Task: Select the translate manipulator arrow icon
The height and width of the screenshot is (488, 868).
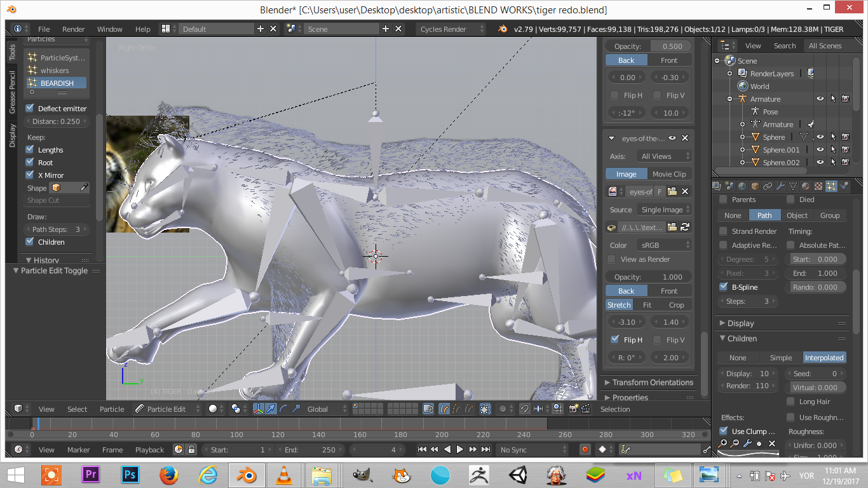Action: tap(271, 409)
